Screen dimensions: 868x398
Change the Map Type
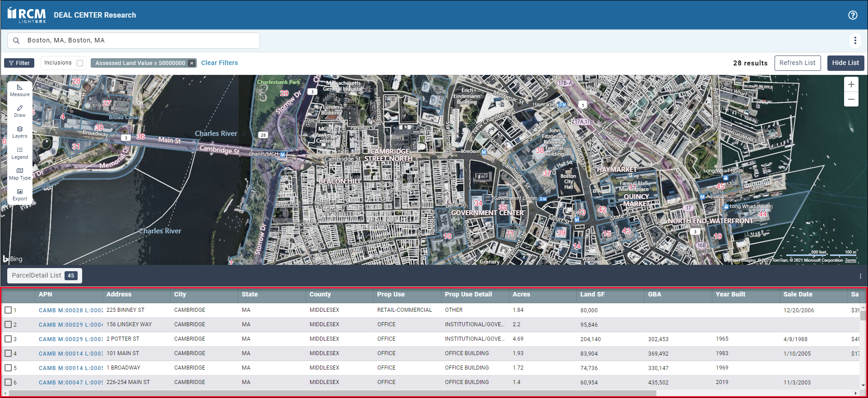pyautogui.click(x=19, y=174)
